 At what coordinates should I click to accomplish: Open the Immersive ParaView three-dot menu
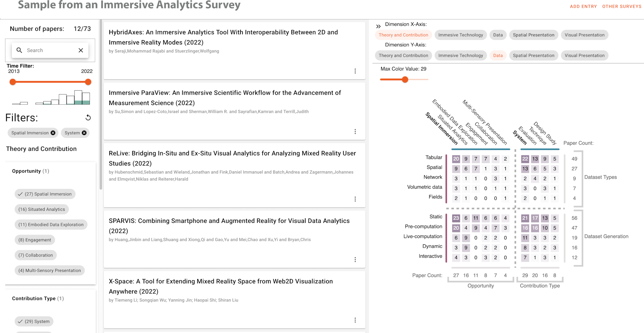point(355,132)
